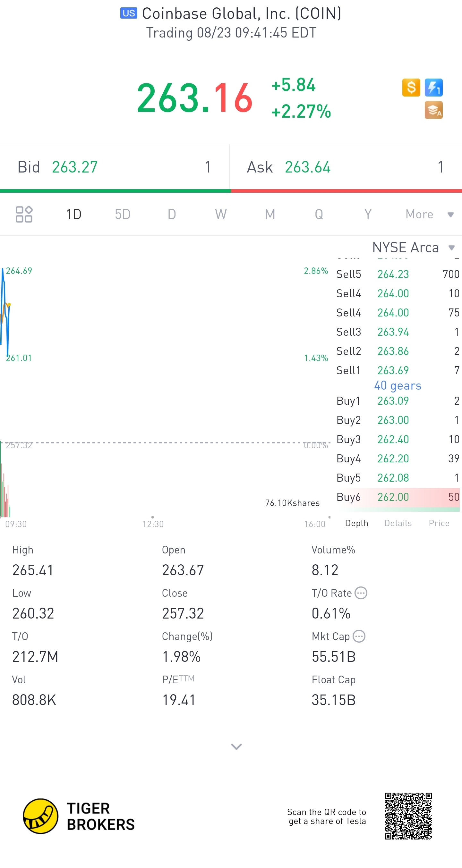Open the Details tab
The width and height of the screenshot is (462, 868).
point(398,523)
